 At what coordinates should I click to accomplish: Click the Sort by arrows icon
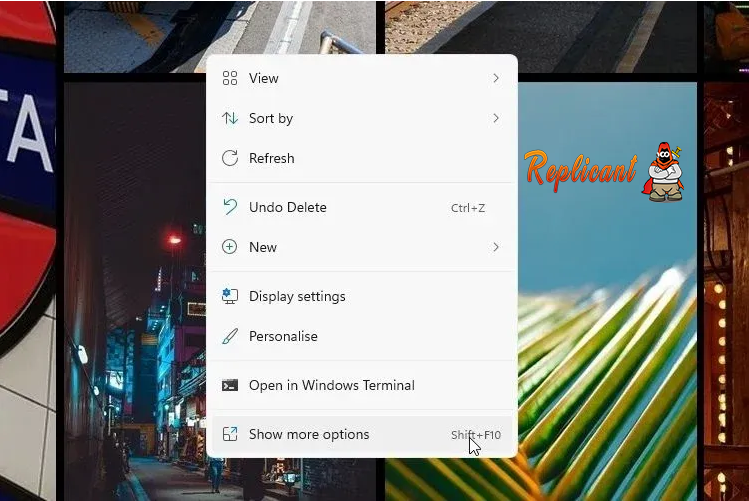coord(230,118)
